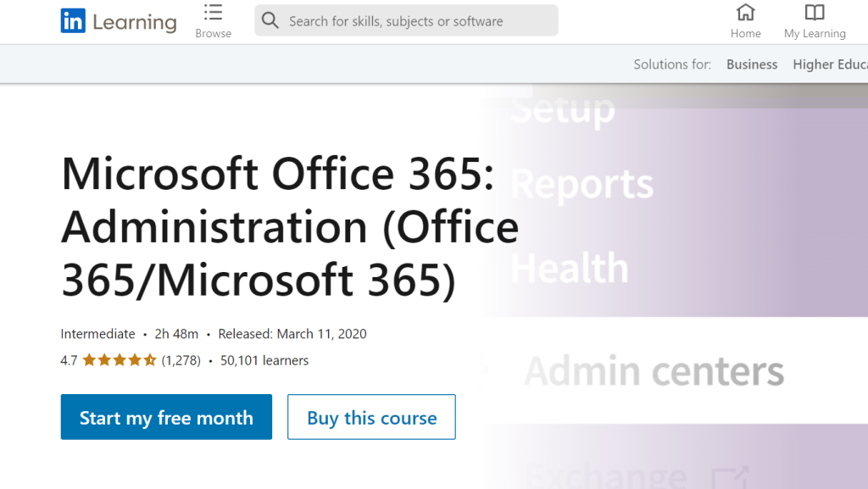Click Buy this course
Image resolution: width=868 pixels, height=489 pixels.
point(371,417)
